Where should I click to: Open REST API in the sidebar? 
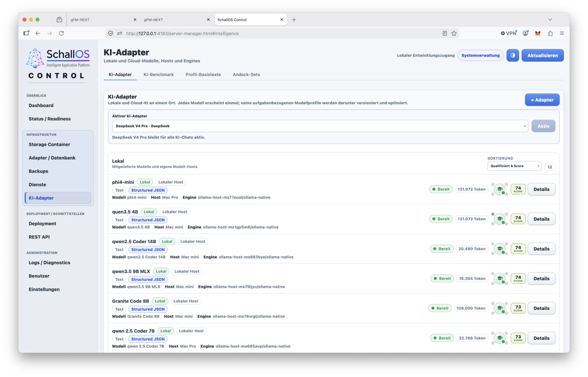(39, 237)
